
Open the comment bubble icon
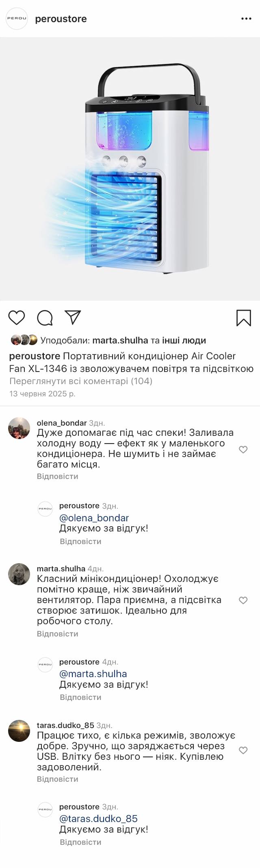45,318
